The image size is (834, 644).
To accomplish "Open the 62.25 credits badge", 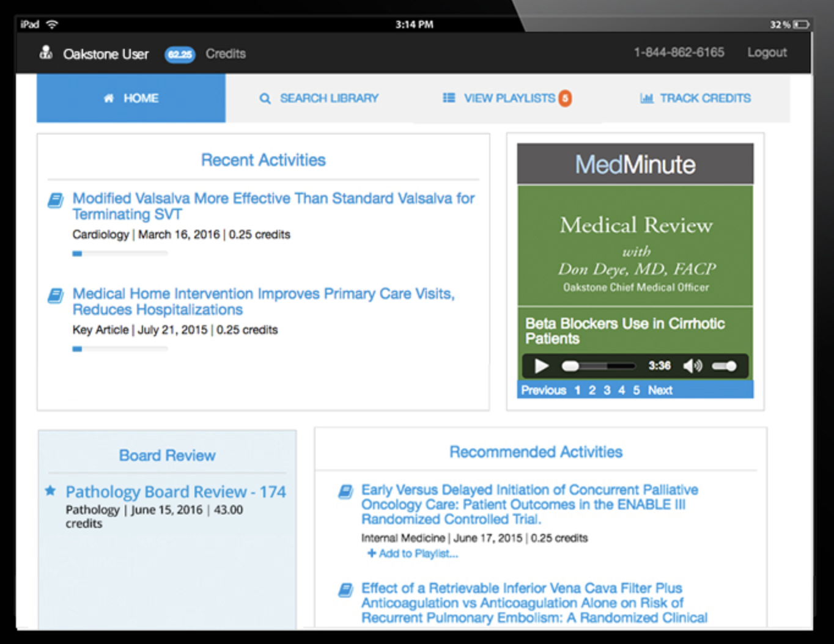I will click(x=180, y=54).
